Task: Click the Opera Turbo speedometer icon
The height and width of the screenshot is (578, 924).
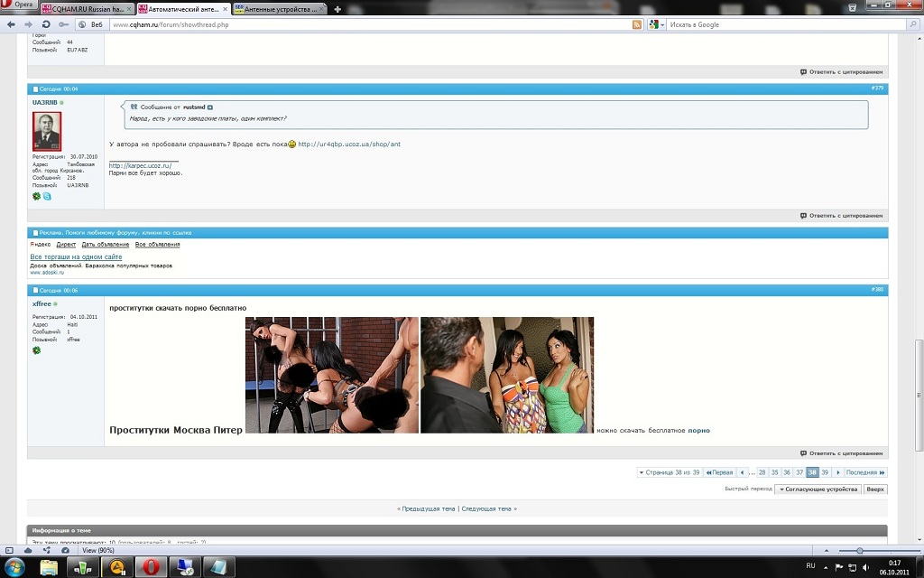Action: [x=65, y=550]
